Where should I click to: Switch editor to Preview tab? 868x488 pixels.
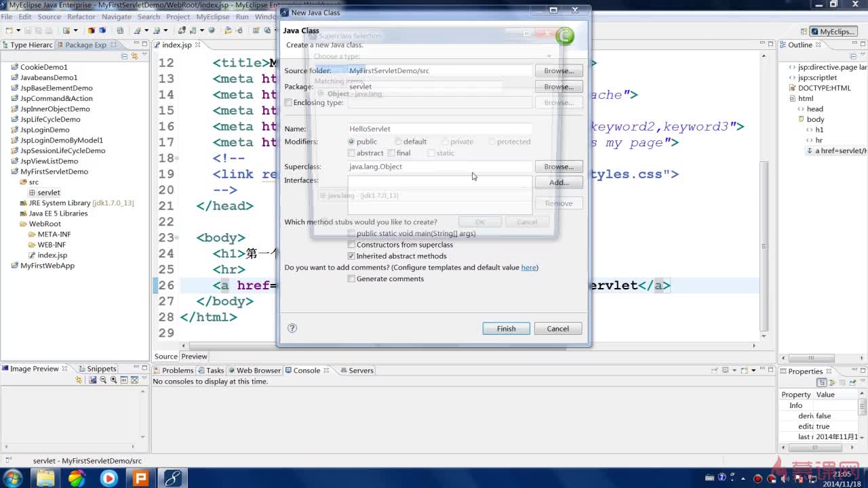194,357
